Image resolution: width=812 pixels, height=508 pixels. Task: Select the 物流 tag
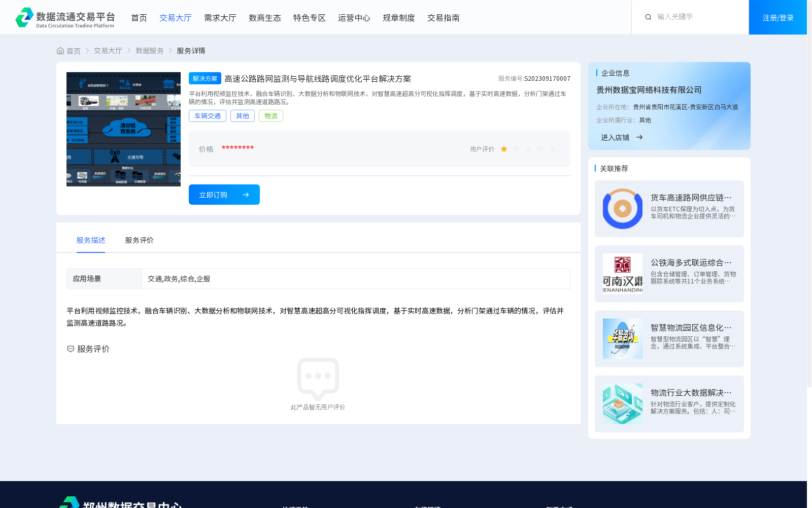[x=271, y=116]
